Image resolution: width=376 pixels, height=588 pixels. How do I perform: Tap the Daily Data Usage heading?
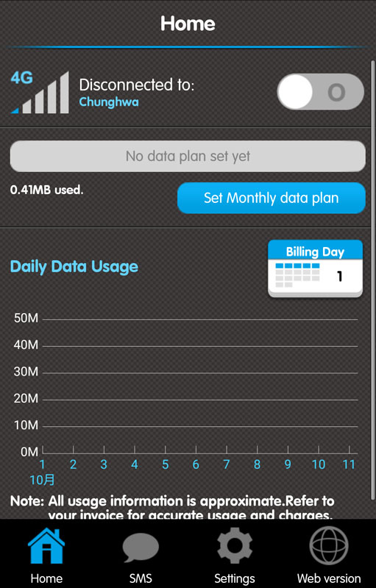(74, 267)
